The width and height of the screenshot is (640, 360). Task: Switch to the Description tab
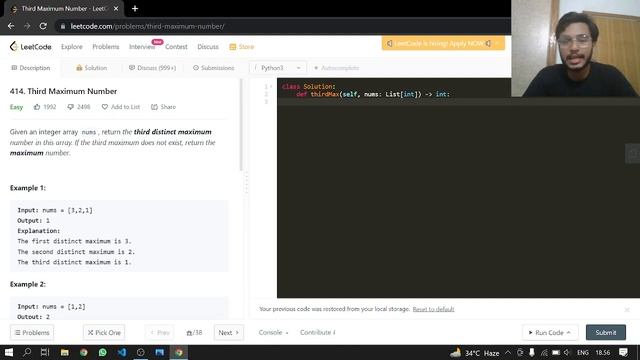coord(31,68)
